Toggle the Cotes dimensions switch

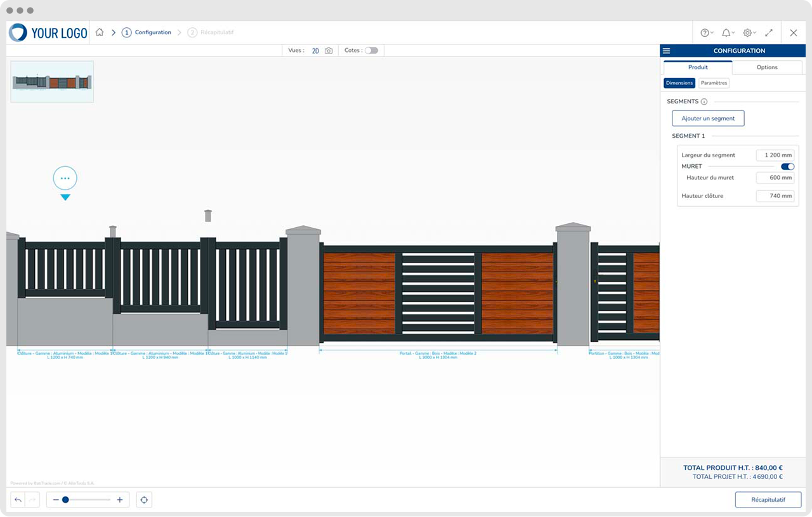(x=371, y=50)
